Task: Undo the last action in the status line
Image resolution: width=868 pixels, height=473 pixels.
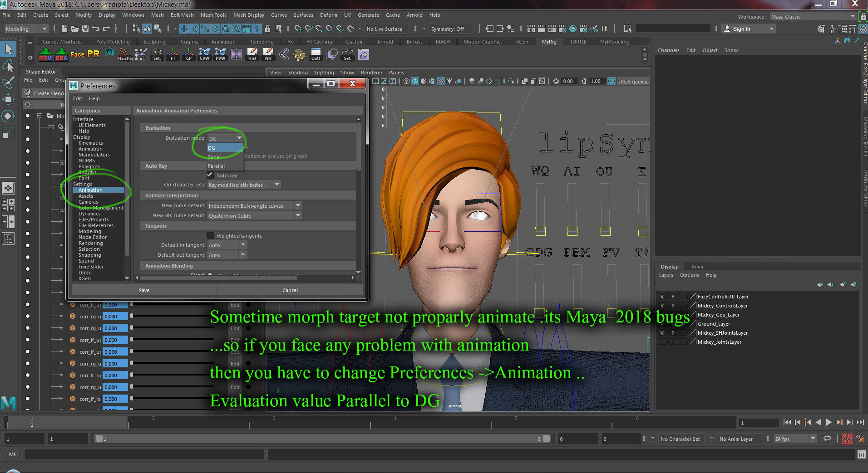Action: coord(95,29)
